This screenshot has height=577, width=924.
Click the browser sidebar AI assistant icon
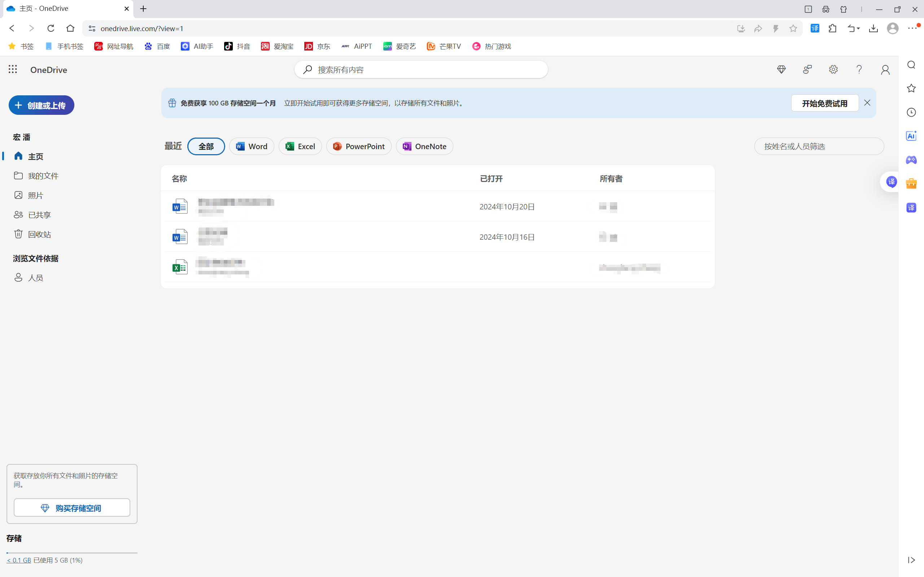[x=911, y=136]
